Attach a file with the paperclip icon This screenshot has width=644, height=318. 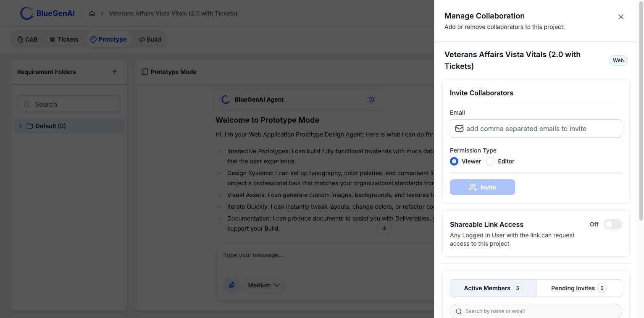pyautogui.click(x=231, y=285)
